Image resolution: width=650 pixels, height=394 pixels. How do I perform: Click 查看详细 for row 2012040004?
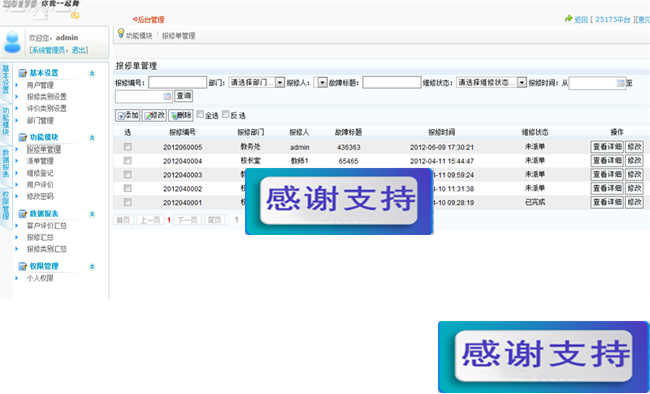[x=607, y=161]
